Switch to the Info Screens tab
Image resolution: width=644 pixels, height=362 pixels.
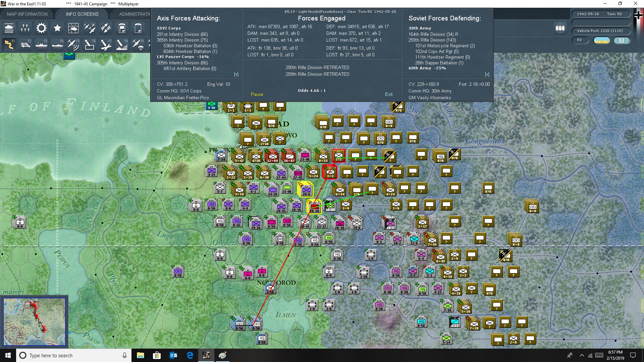(x=82, y=14)
